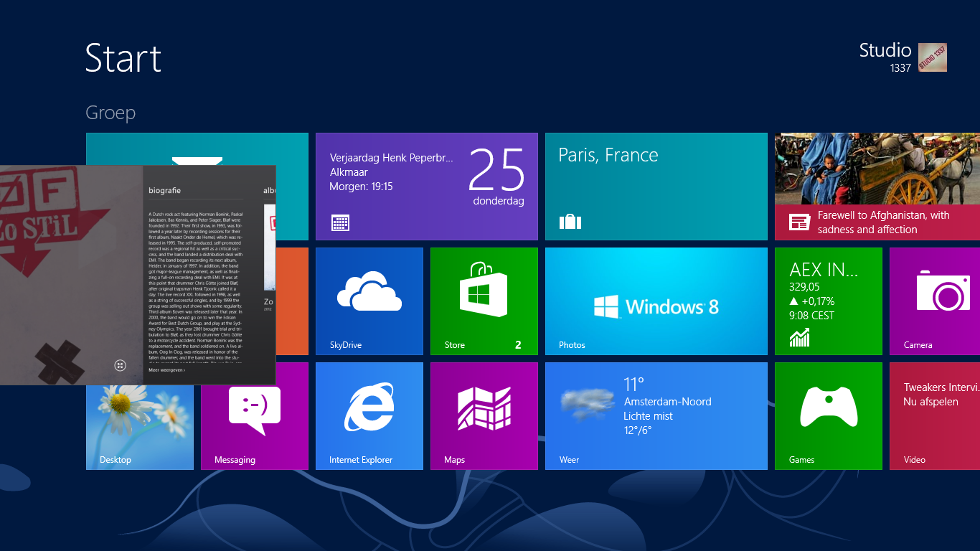Click the '12°/6°' forecast temperatures
The image size is (980, 551).
[638, 430]
